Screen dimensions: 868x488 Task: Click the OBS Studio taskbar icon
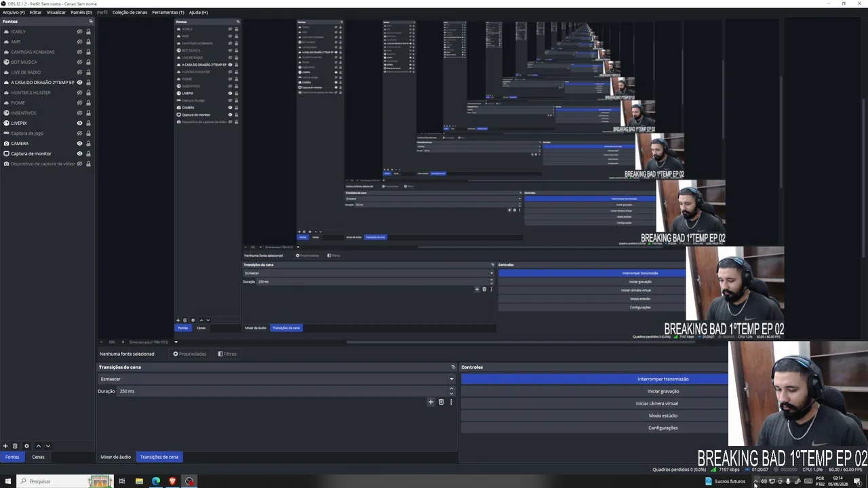point(189,481)
